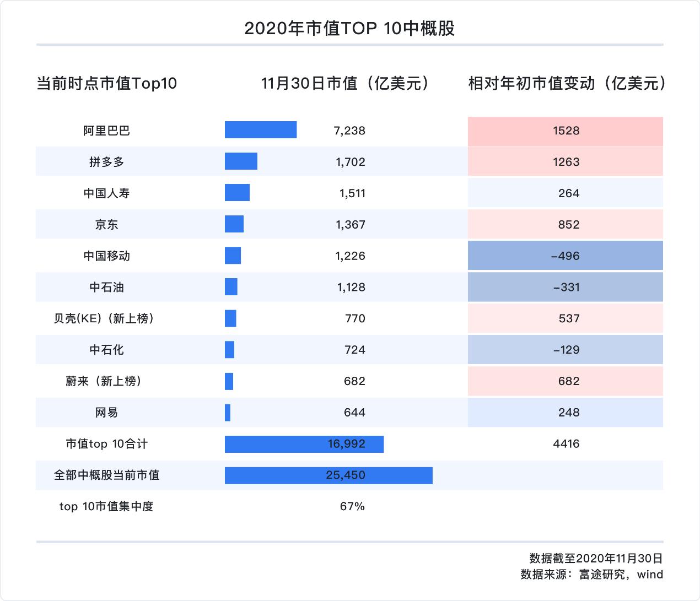Click the change cell 264
The image size is (700, 601).
pyautogui.click(x=566, y=193)
